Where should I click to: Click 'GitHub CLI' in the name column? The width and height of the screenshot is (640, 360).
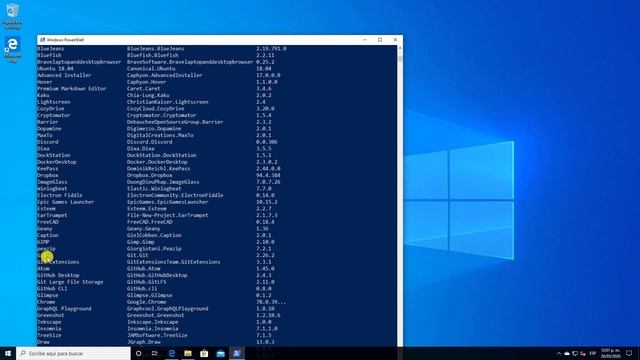52,289
